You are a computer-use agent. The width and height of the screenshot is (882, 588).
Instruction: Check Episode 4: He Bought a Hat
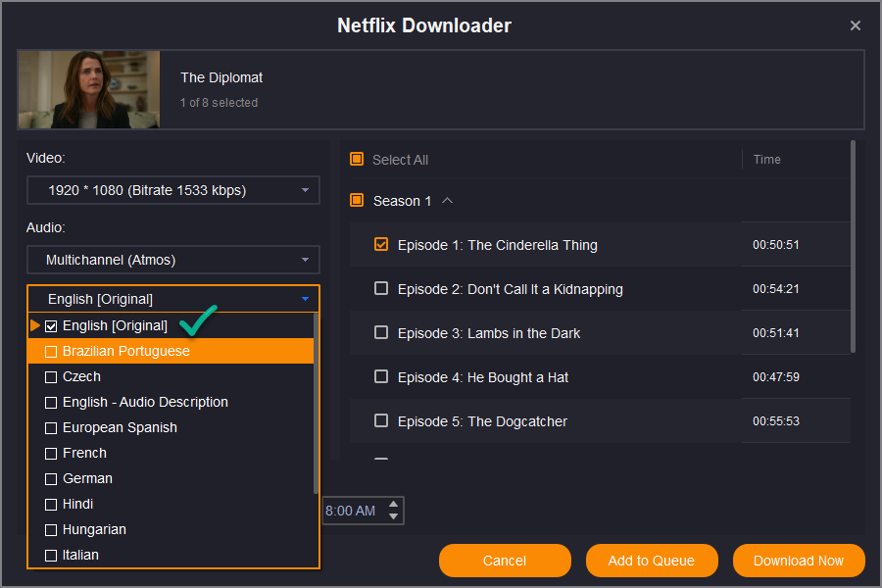(x=381, y=376)
